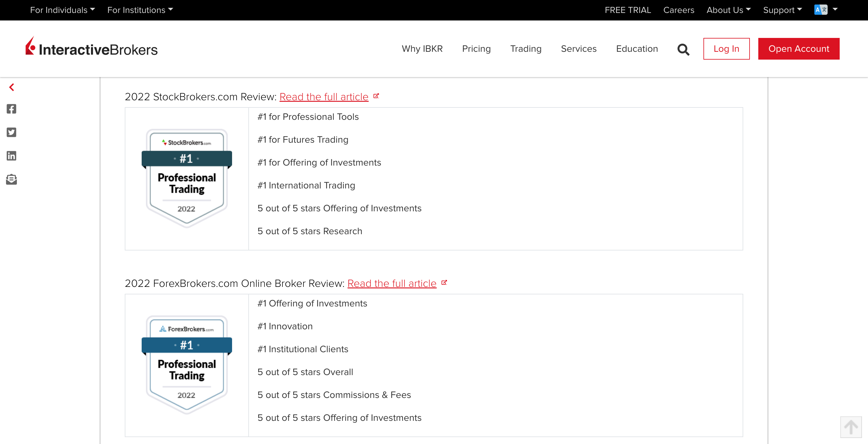Image resolution: width=868 pixels, height=444 pixels.
Task: Click the language translate icon
Action: [x=820, y=10]
